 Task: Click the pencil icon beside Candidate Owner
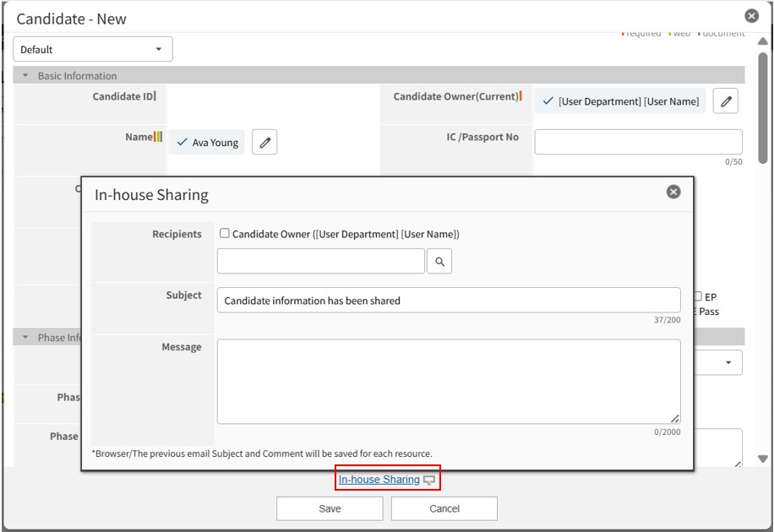click(726, 101)
